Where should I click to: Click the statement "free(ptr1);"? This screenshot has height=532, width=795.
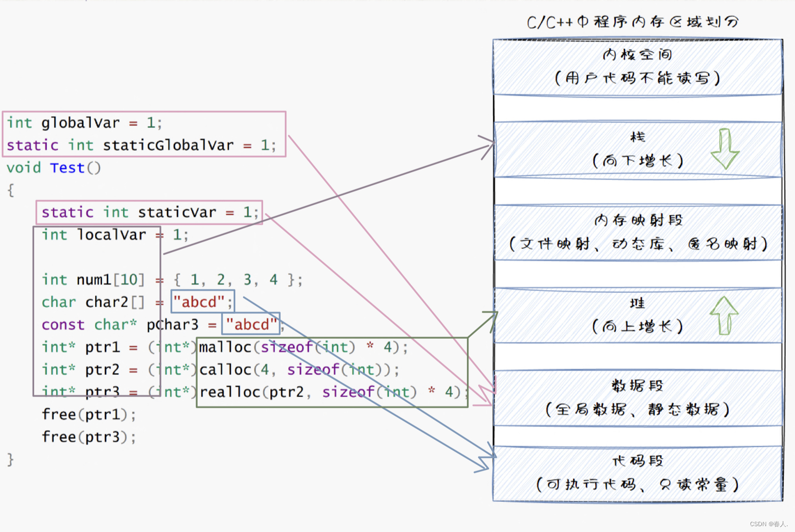(89, 414)
